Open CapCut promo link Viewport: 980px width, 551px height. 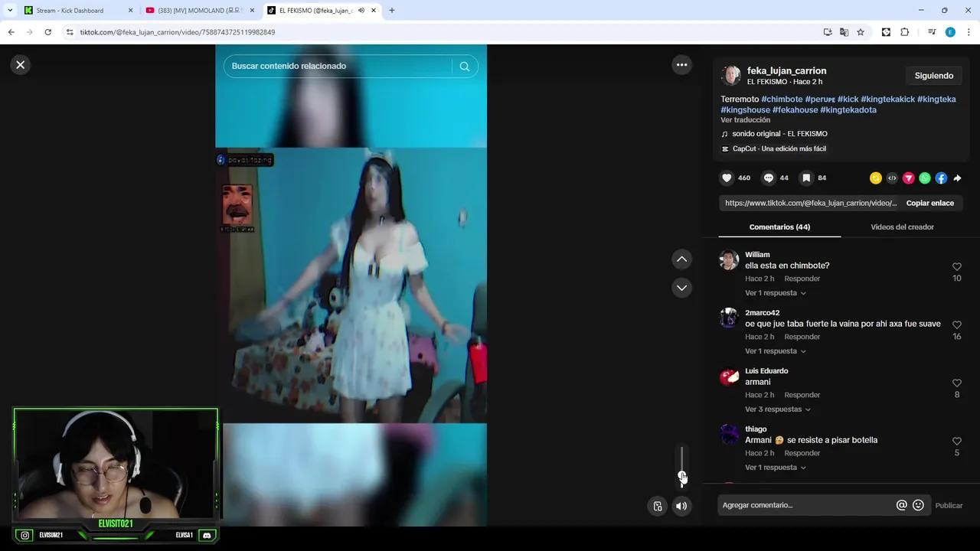pyautogui.click(x=779, y=149)
